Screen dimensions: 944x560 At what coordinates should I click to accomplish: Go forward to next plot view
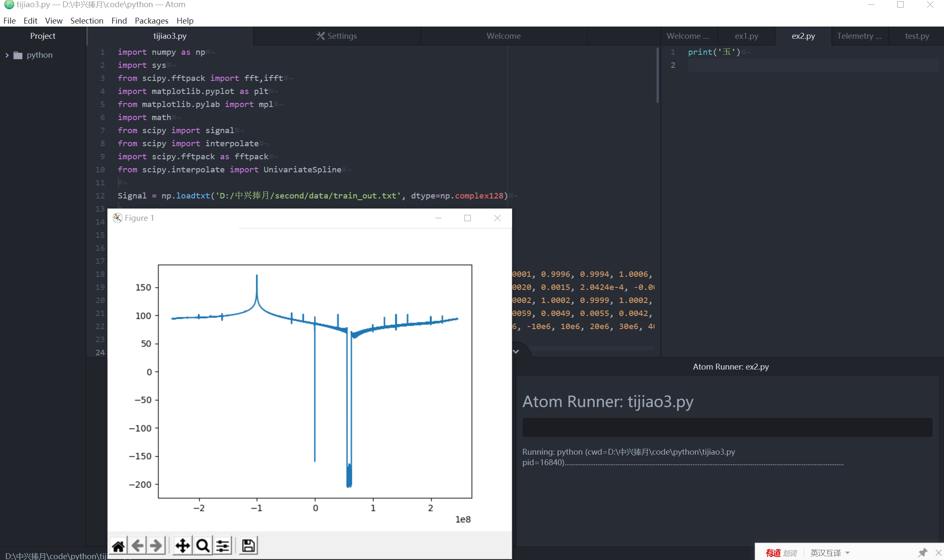[x=156, y=546]
